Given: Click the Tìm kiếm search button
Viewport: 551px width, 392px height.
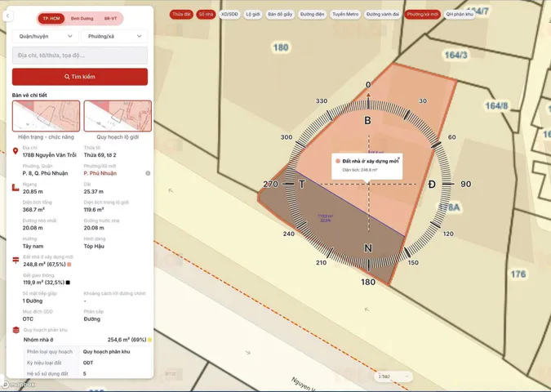Looking at the screenshot, I should pyautogui.click(x=80, y=77).
